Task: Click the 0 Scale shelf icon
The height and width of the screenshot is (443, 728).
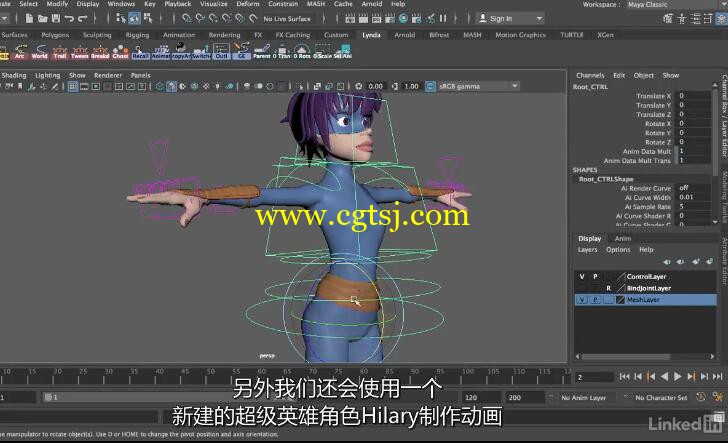Action: [322, 51]
